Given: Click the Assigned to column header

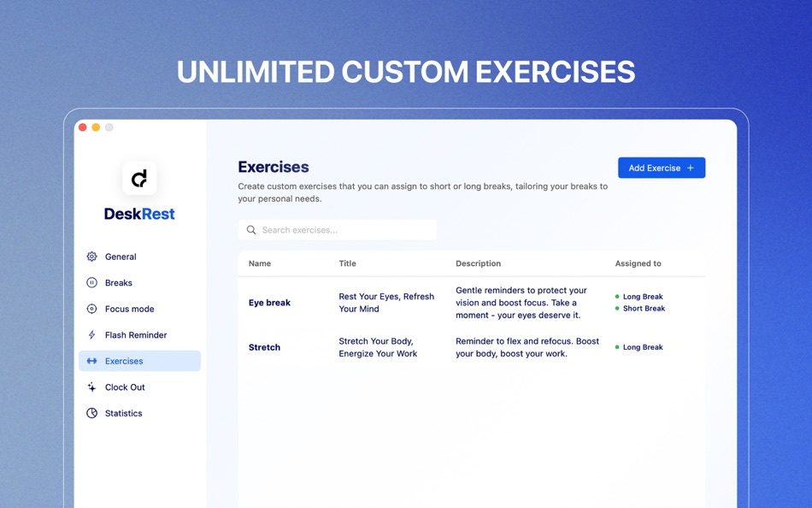Looking at the screenshot, I should 638,263.
